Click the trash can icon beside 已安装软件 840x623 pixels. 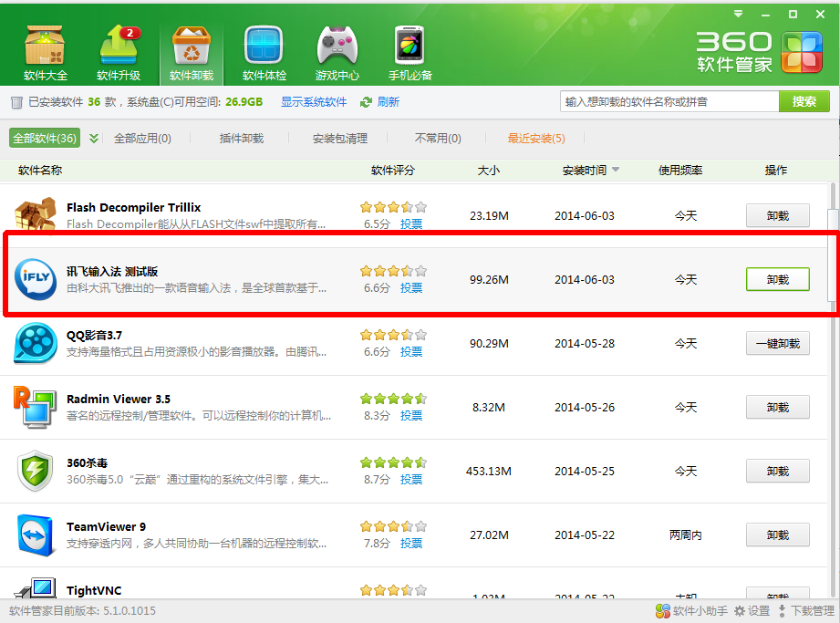pos(16,102)
